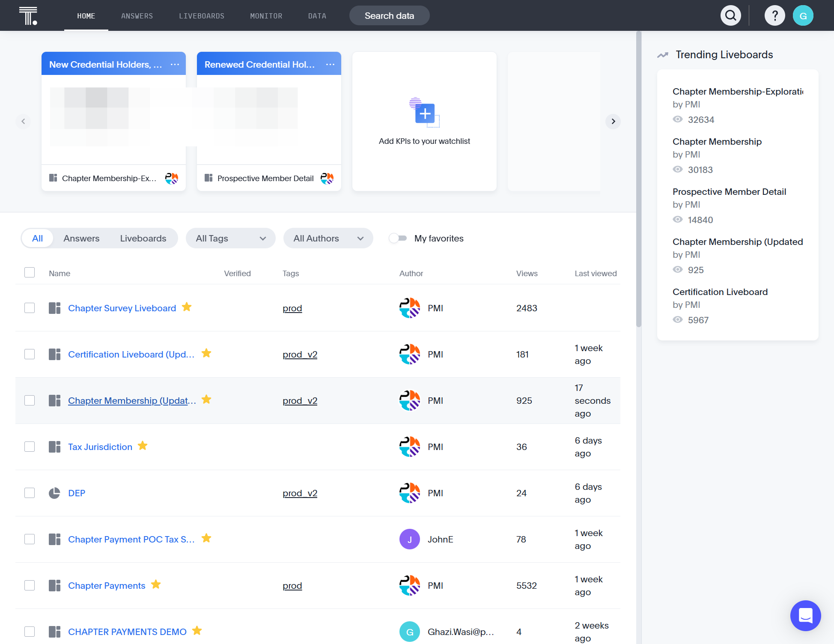The height and width of the screenshot is (644, 834).
Task: Click the liveboard icon beside Tax Jurisdiction
Action: [54, 447]
